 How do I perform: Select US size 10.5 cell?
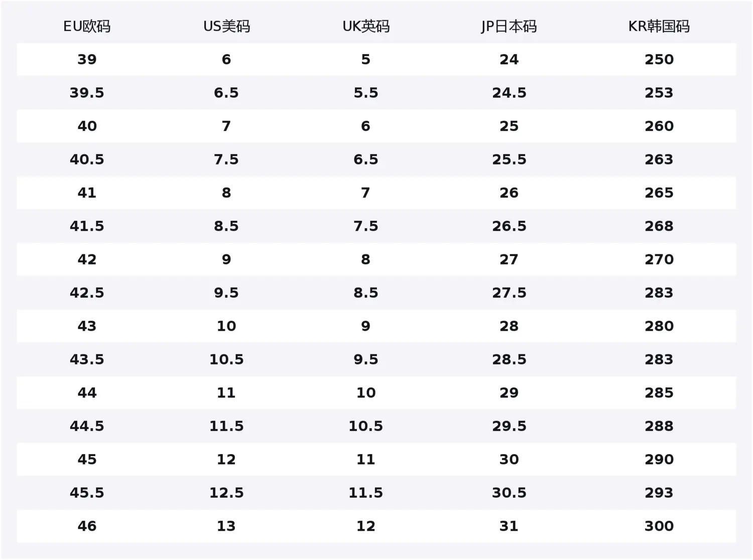coord(226,359)
